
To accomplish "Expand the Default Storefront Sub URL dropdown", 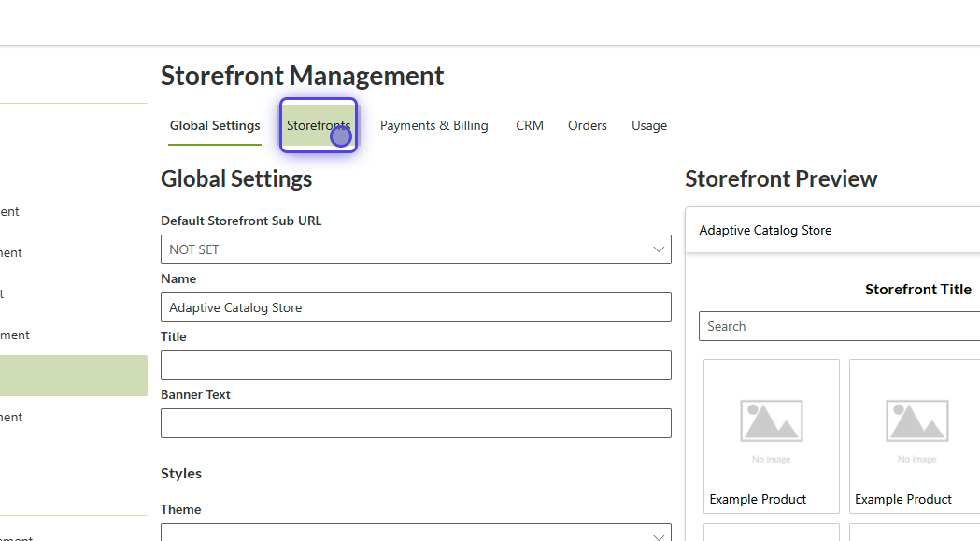I will [x=417, y=249].
